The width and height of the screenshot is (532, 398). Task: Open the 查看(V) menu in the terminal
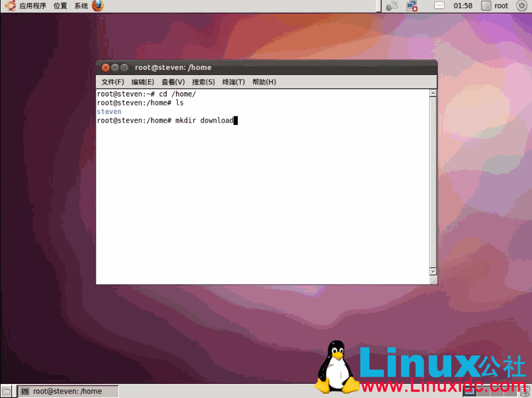[x=173, y=81]
